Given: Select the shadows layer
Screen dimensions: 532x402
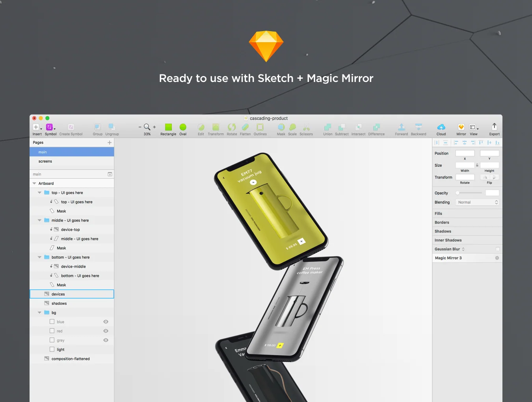Looking at the screenshot, I should (x=72, y=303).
